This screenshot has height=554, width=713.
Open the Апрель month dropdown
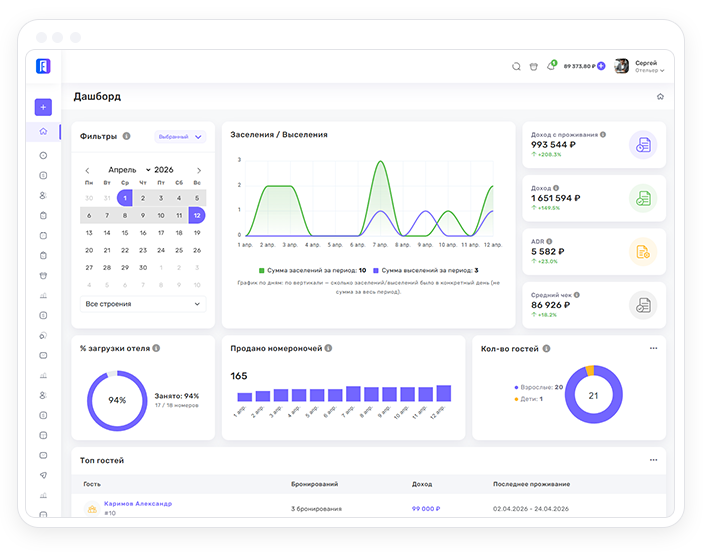[129, 170]
